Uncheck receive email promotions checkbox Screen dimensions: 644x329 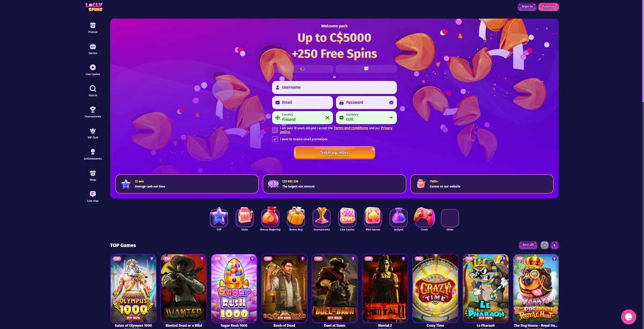click(275, 139)
